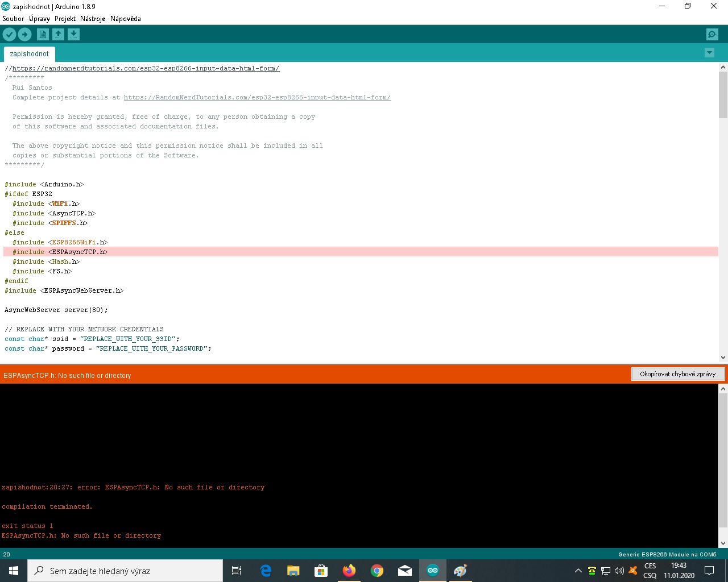The height and width of the screenshot is (582, 728).
Task: Click the '#include <ESPAsyncWebServer.h>' line
Action: 64,290
